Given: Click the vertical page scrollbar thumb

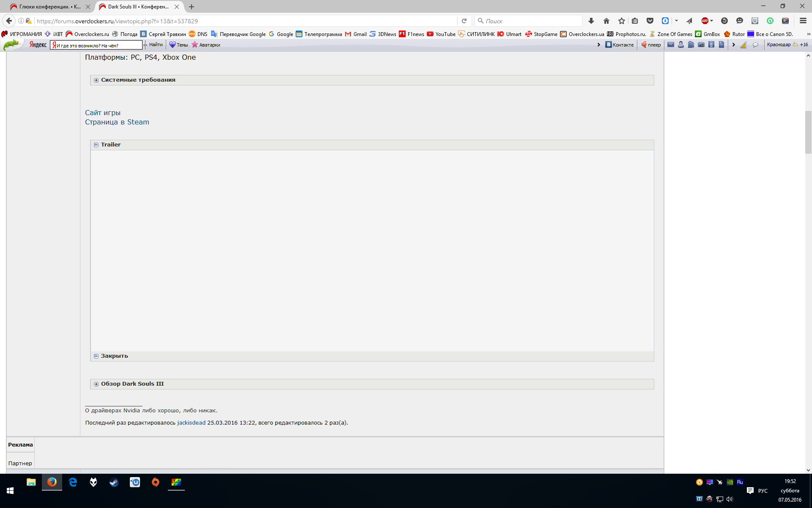Looking at the screenshot, I should tap(808, 132).
